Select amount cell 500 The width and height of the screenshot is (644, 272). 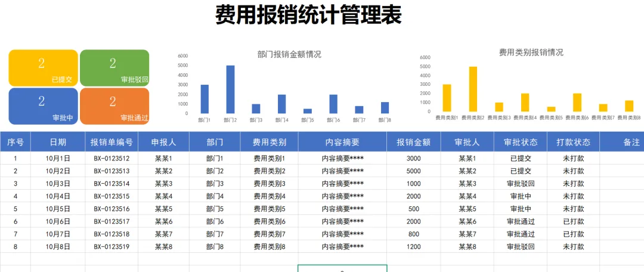click(414, 209)
